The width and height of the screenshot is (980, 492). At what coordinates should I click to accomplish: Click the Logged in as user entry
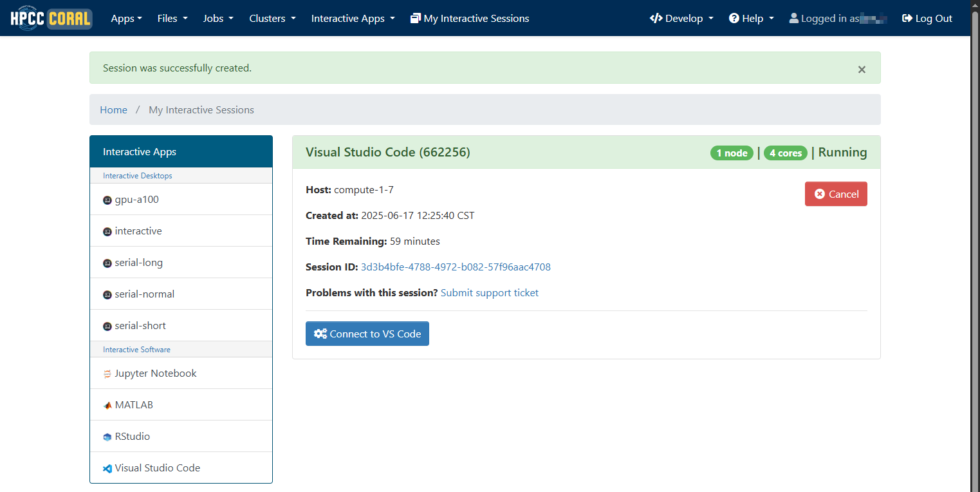838,18
